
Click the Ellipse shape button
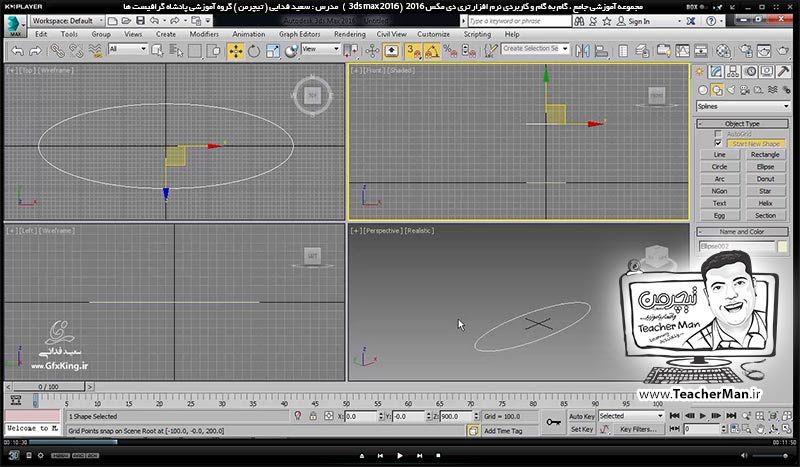coord(765,167)
